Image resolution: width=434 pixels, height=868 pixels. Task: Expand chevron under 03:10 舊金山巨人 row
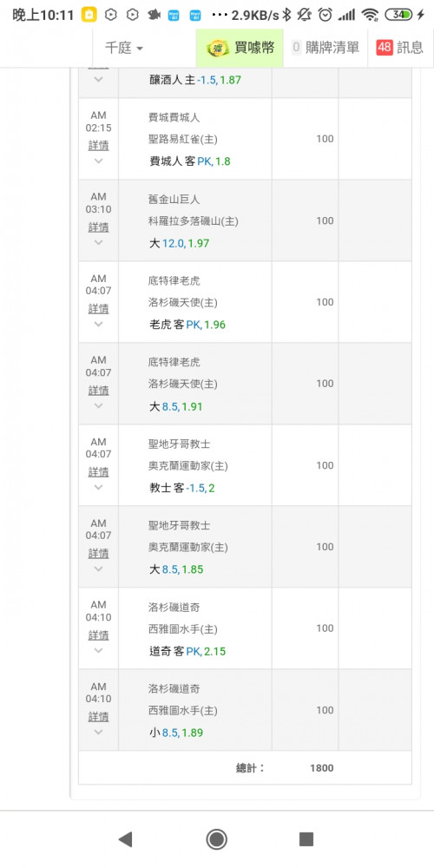(x=99, y=242)
